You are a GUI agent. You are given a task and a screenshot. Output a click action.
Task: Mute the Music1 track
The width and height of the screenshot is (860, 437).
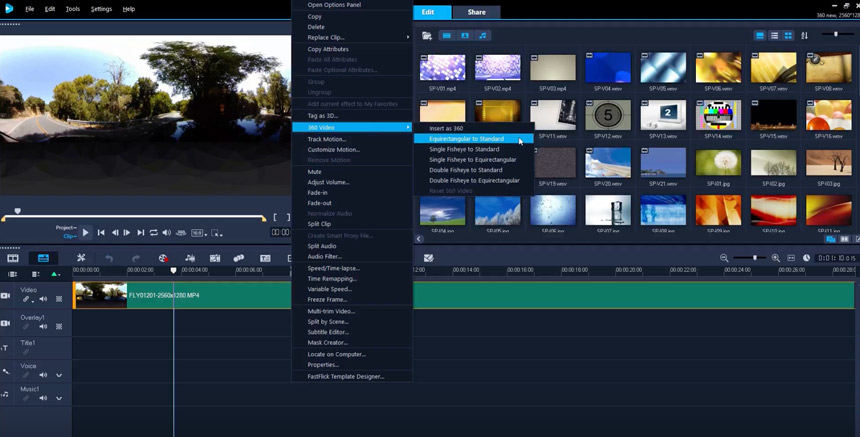tap(43, 397)
